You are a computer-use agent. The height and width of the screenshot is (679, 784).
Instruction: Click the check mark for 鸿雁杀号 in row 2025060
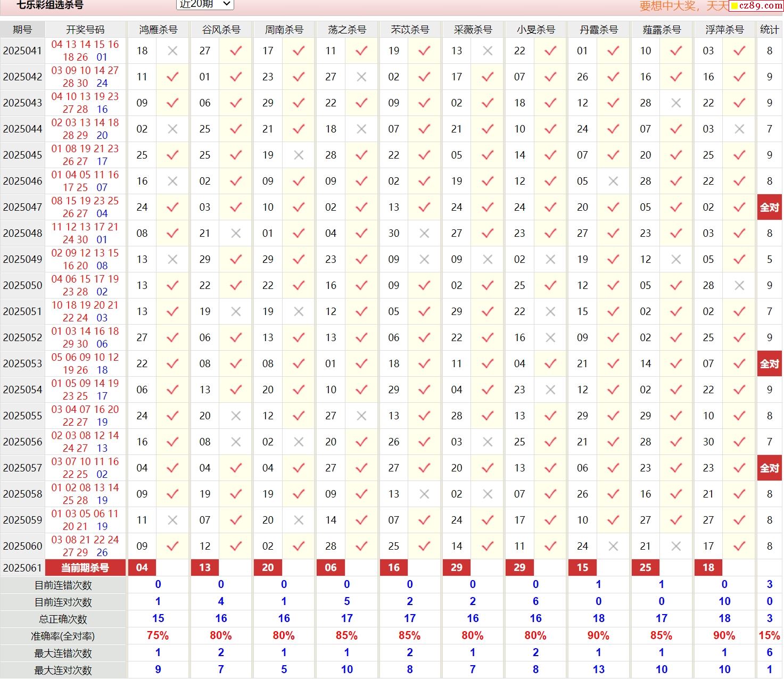pos(172,546)
